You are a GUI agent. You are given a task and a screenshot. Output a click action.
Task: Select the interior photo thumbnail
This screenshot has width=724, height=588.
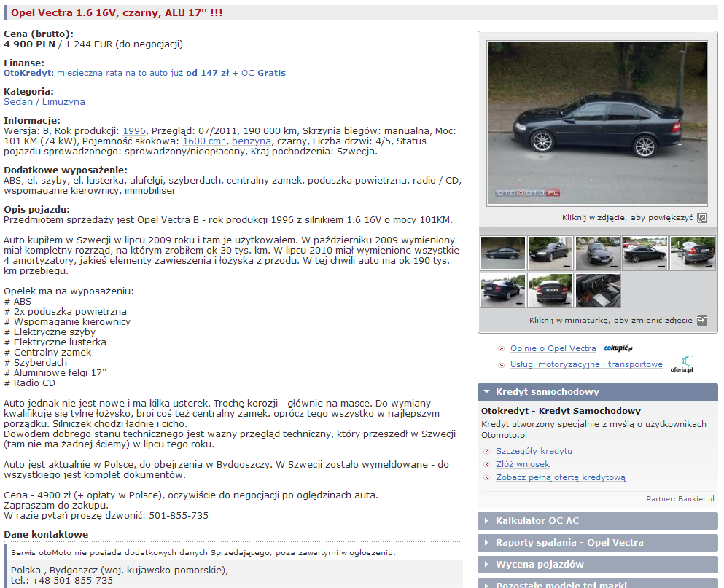click(597, 290)
